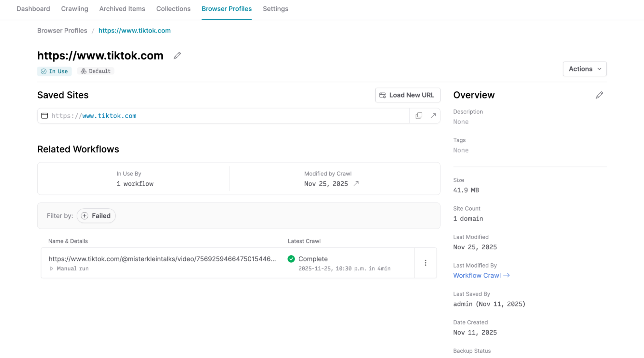Switch to the Crawling tab
The height and width of the screenshot is (358, 644).
(x=74, y=9)
